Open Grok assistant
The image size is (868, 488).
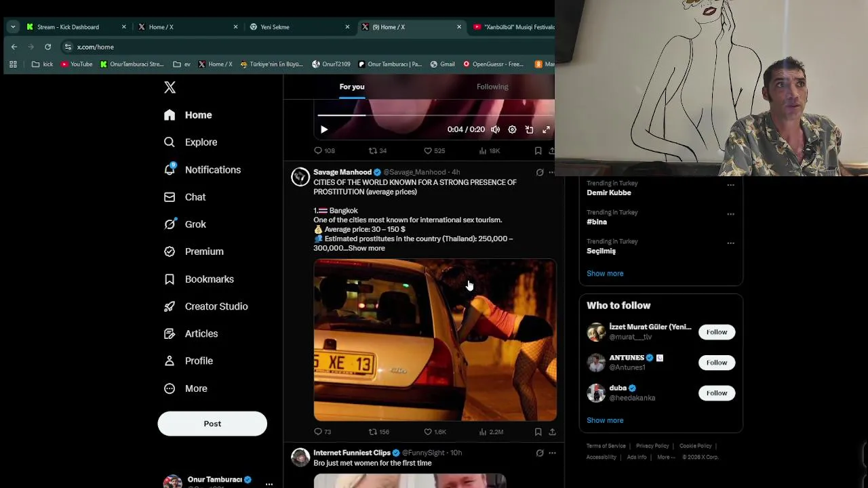click(184, 224)
